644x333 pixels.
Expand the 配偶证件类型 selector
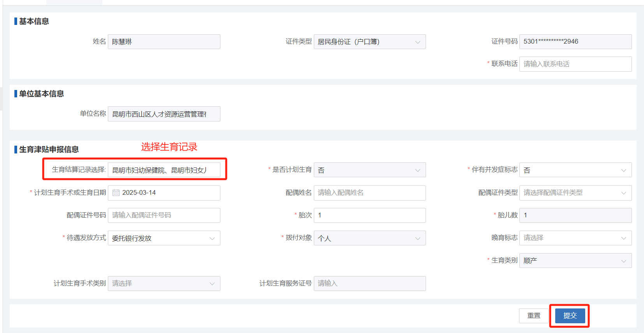575,193
